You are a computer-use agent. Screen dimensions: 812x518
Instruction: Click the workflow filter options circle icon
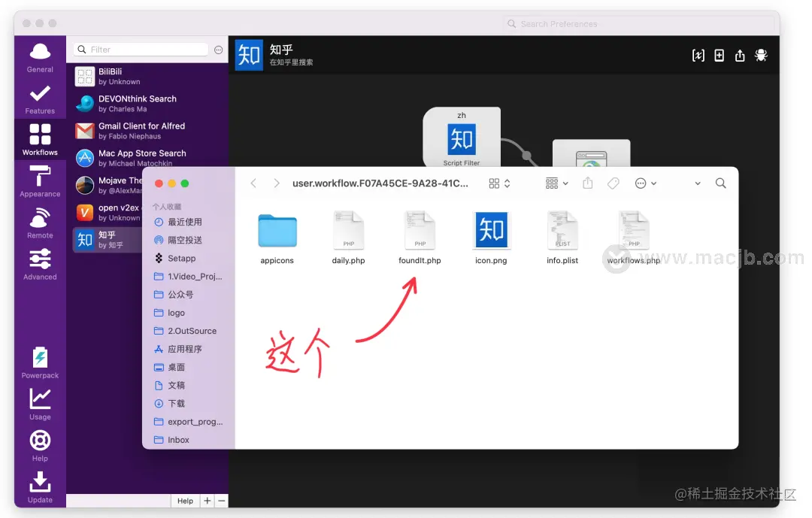(x=219, y=50)
